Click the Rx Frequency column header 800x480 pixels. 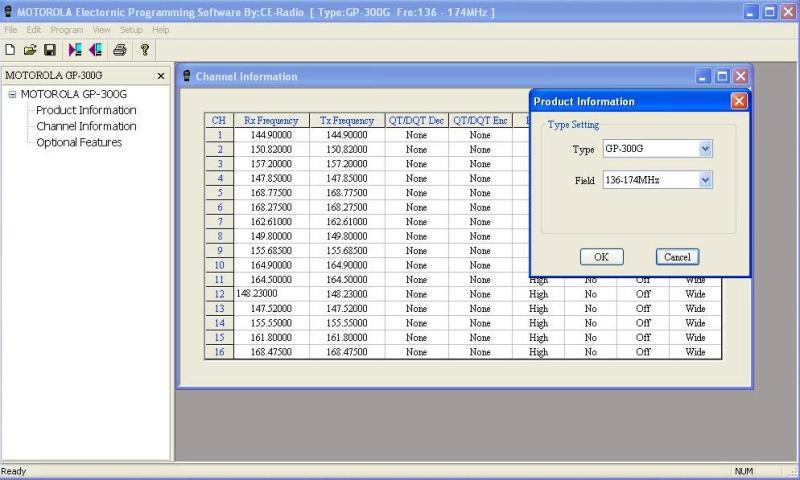tap(271, 120)
